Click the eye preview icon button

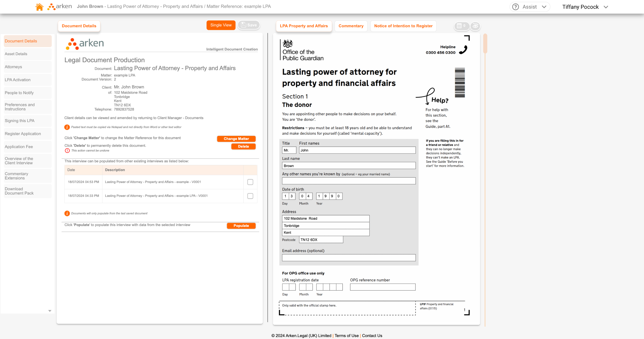point(475,26)
